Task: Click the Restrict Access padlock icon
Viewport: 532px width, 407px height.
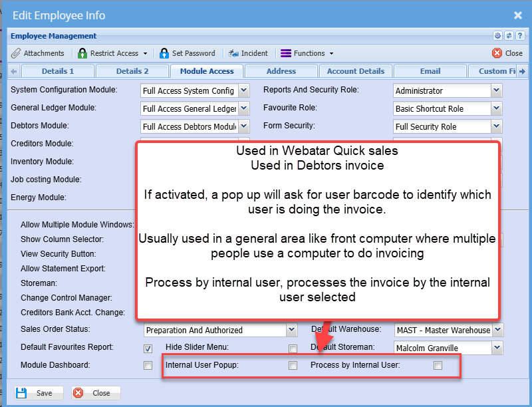Action: click(82, 53)
